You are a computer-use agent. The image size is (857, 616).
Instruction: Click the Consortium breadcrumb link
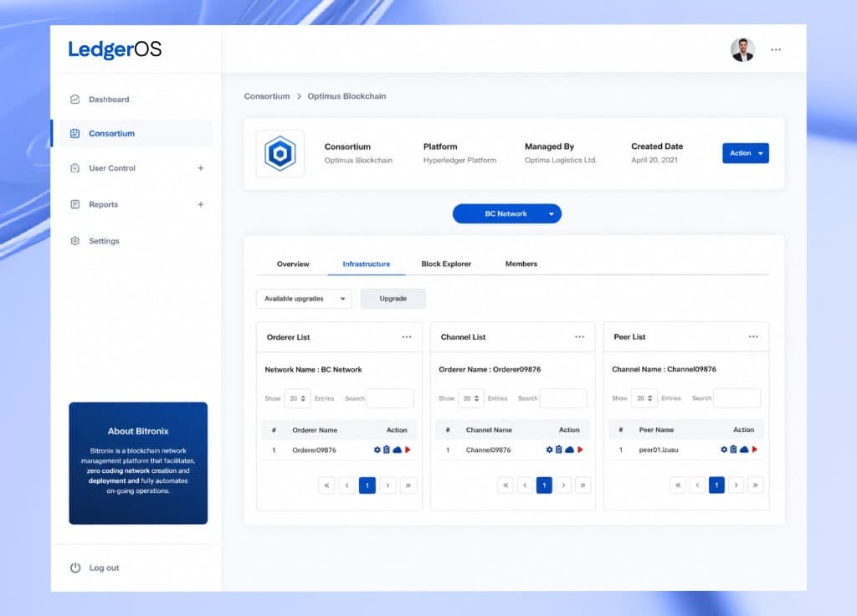(267, 96)
